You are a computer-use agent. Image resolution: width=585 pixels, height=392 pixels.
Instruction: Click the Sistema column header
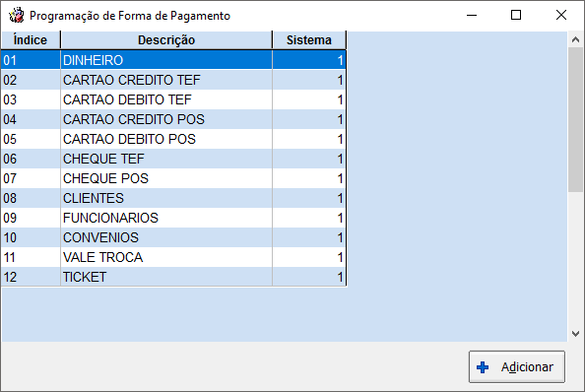tap(309, 40)
